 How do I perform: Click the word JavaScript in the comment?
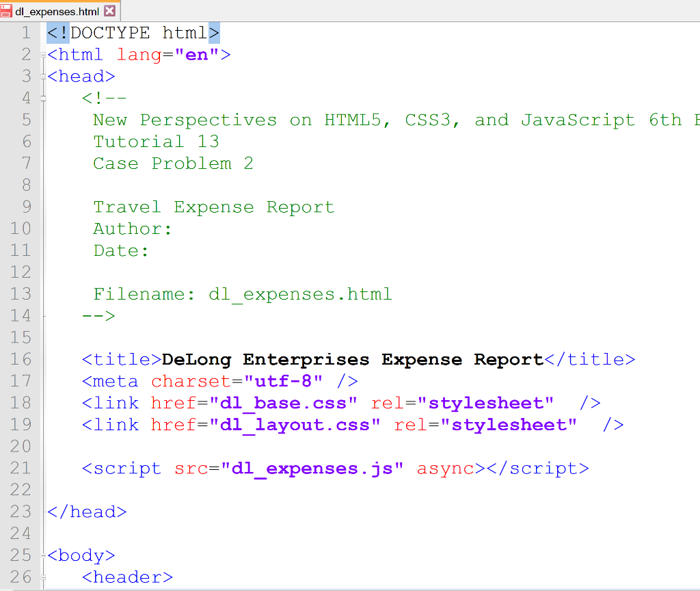578,120
